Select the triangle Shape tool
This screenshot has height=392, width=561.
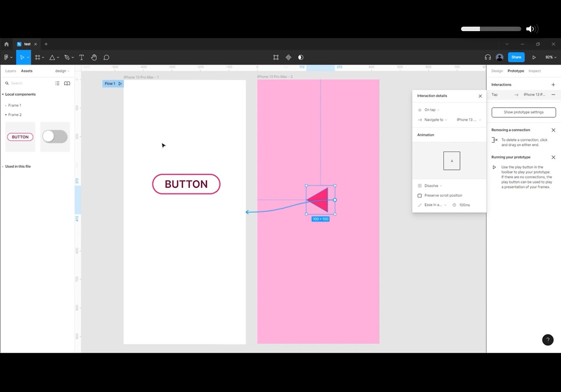[52, 57]
